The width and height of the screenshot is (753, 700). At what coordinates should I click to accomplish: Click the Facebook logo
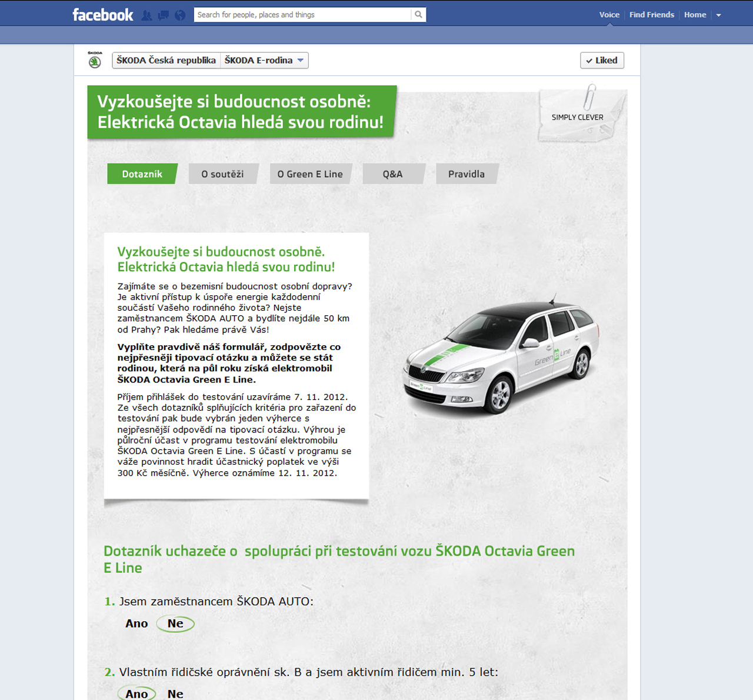click(102, 15)
